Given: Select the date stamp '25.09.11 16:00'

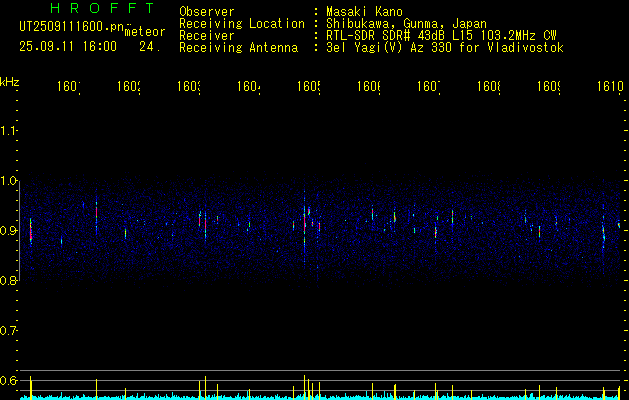Looking at the screenshot, I should (x=68, y=47).
